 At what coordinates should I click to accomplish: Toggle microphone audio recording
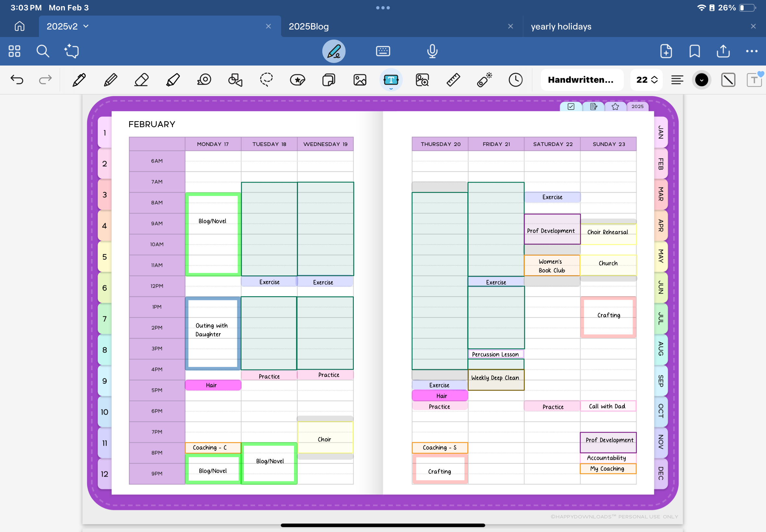coord(432,51)
